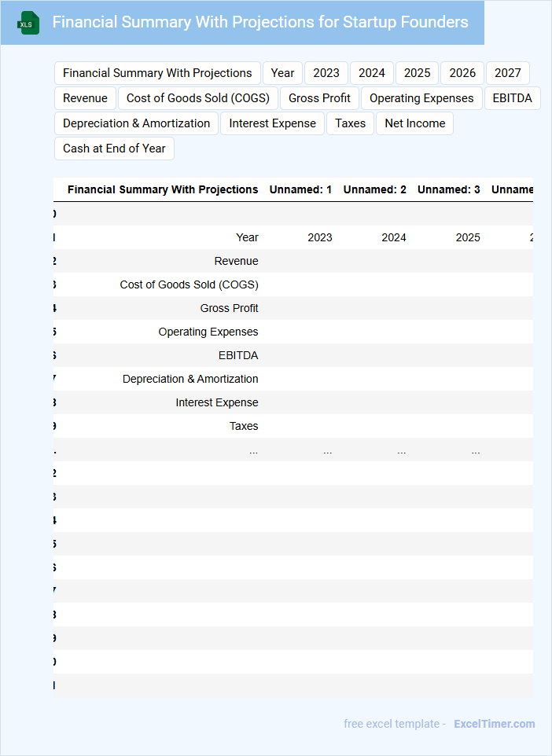Screen dimensions: 552x756
Task: Click the Cash at End of Year tag
Action: coord(114,149)
